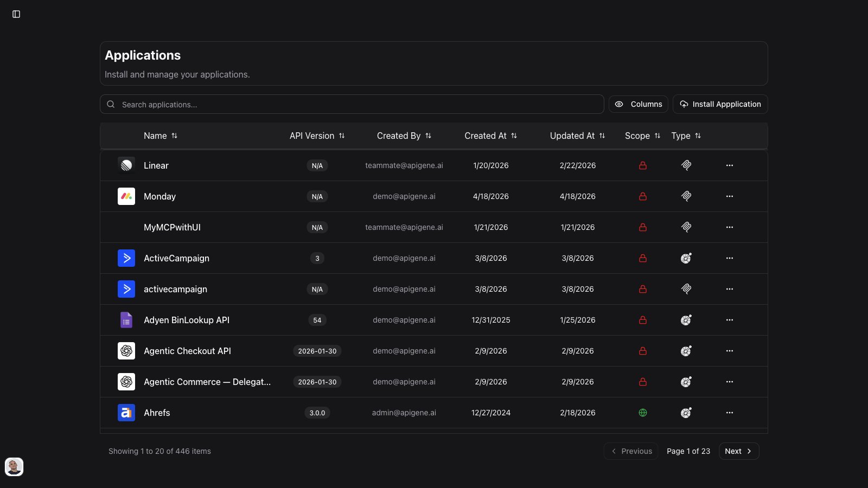This screenshot has width=868, height=488.
Task: Sort the table by Updated At
Action: point(578,136)
